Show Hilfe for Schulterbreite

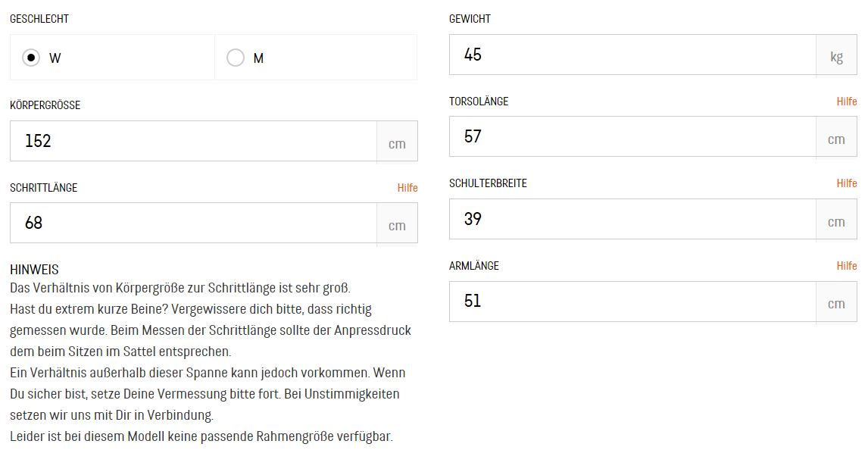[847, 183]
